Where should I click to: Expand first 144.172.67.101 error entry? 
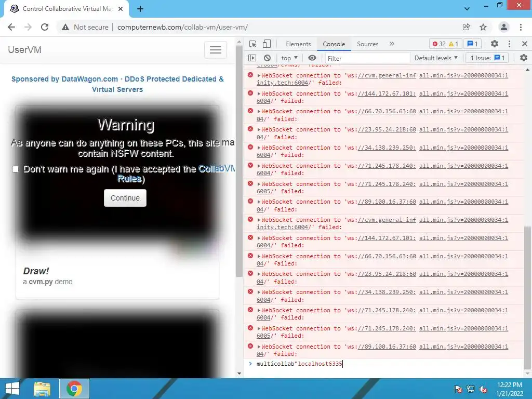click(259, 94)
